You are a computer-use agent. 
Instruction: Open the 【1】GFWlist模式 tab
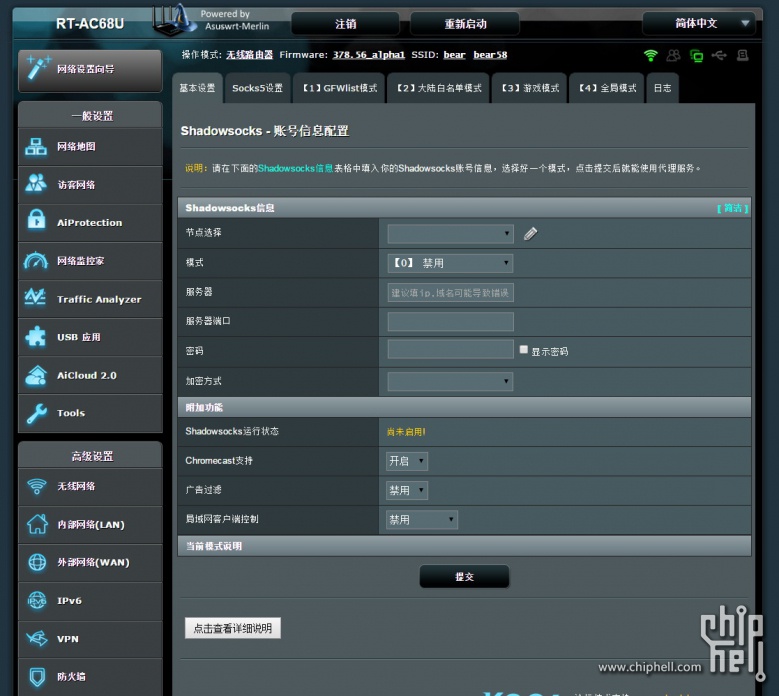(x=339, y=88)
